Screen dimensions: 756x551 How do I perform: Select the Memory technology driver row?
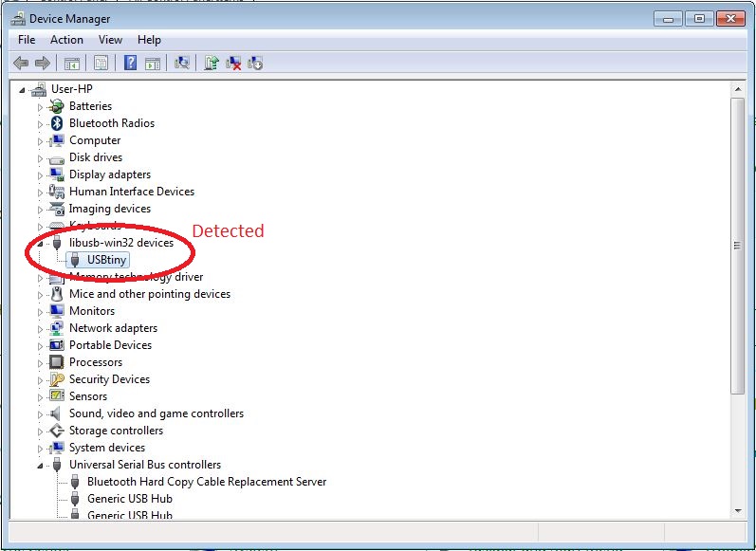(x=136, y=277)
